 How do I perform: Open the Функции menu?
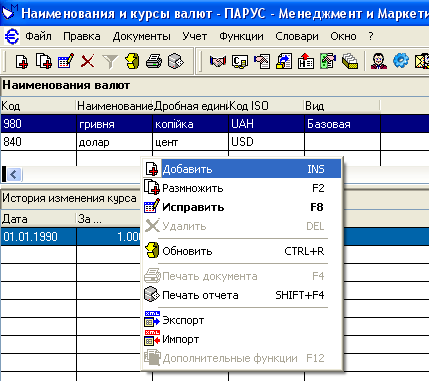click(x=241, y=36)
